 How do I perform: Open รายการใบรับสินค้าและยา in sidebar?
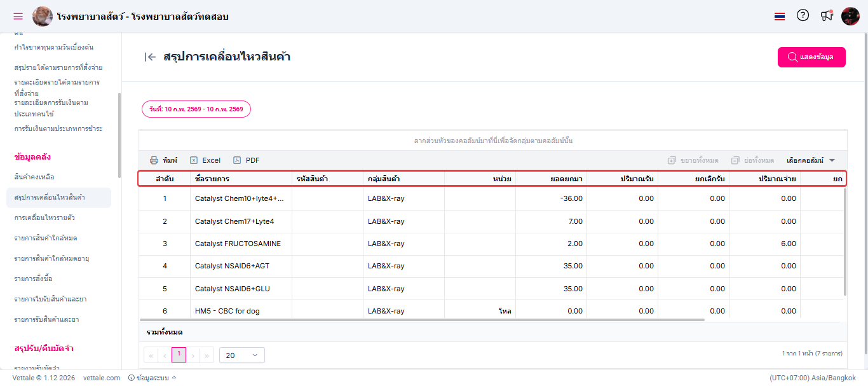pyautogui.click(x=50, y=299)
